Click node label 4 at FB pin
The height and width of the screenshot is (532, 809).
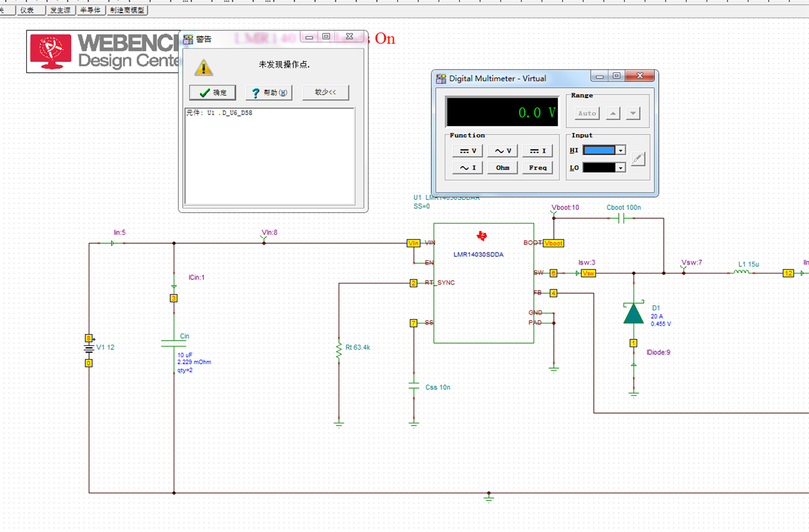click(554, 293)
